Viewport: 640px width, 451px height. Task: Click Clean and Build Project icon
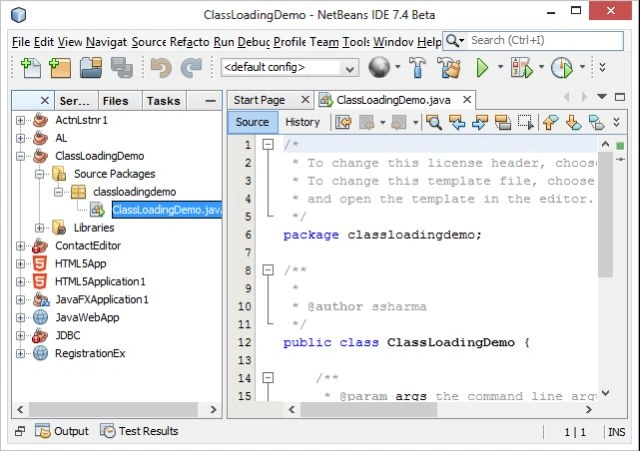tap(449, 67)
